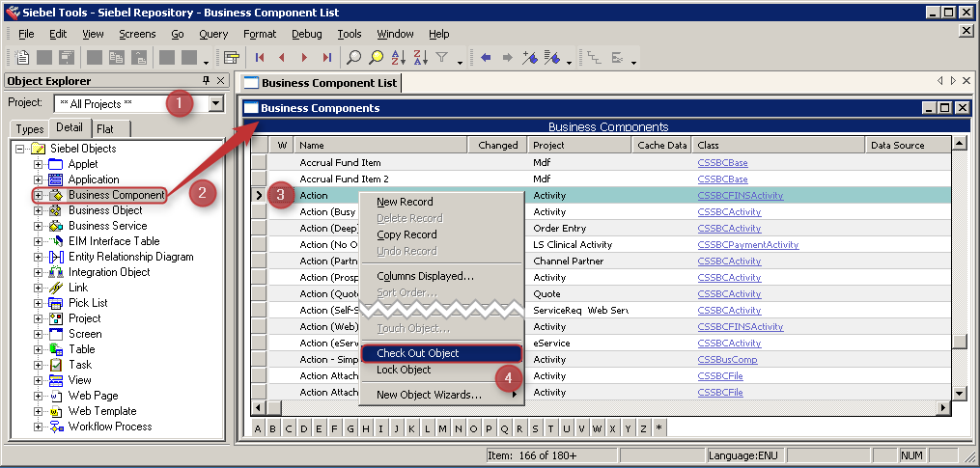
Task: Select the EIM Interface Table icon
Action: pos(56,241)
